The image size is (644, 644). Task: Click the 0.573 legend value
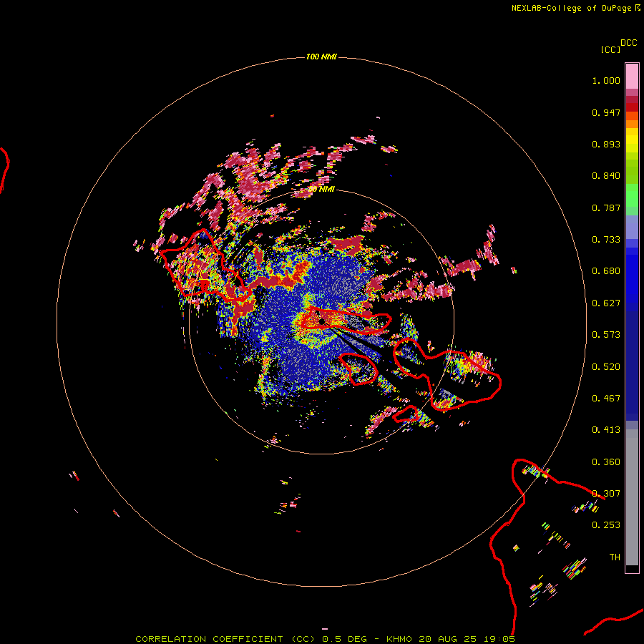tap(606, 335)
